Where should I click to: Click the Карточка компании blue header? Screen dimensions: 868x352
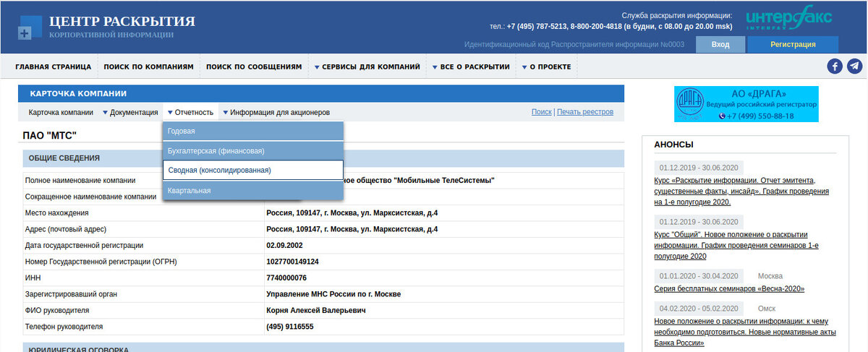320,93
